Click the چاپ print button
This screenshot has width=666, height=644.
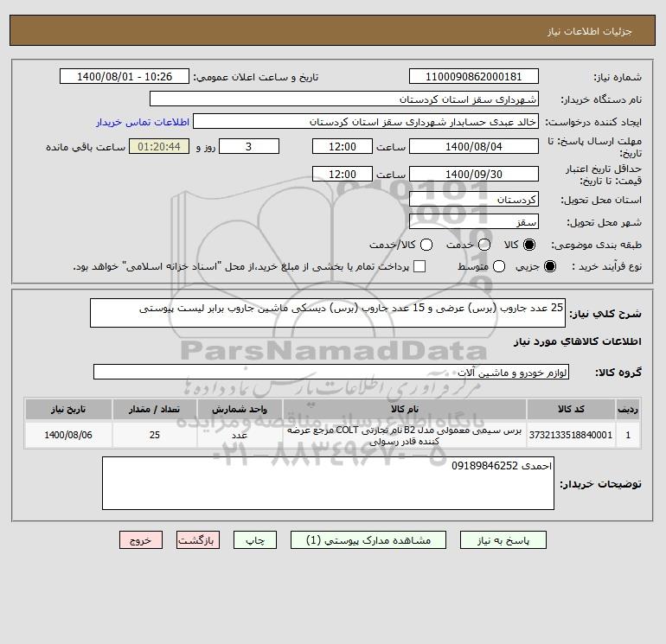click(x=255, y=540)
